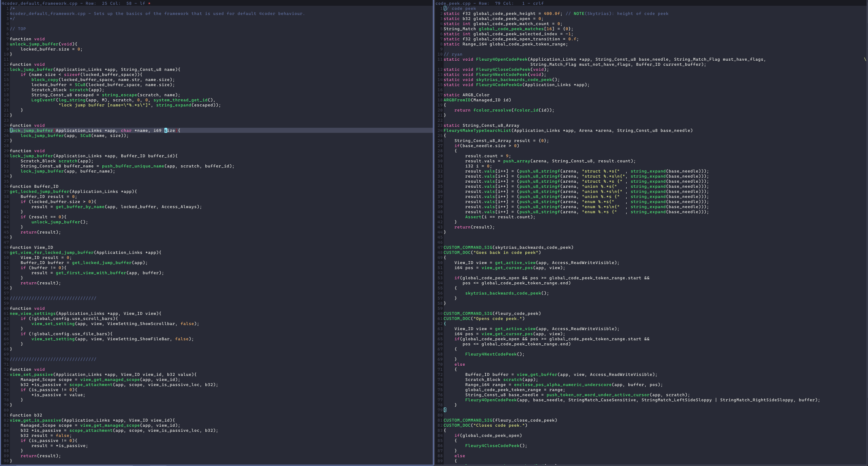Click 'StringMatch_RightSideSloppy' flag
This screenshot has height=466, width=868.
757,400
